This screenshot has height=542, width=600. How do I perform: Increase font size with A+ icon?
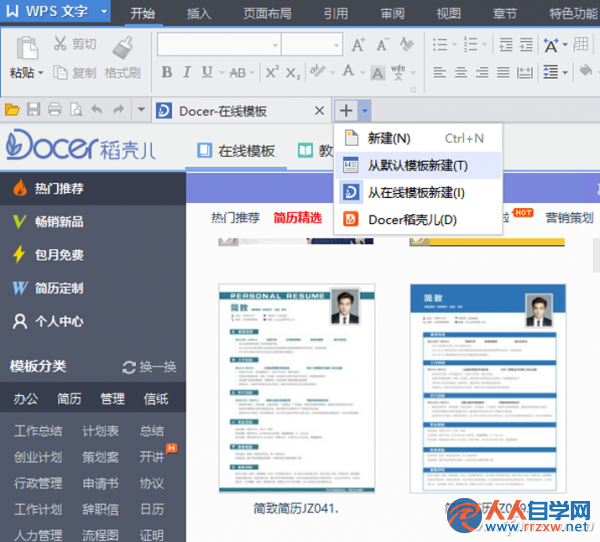pos(359,45)
